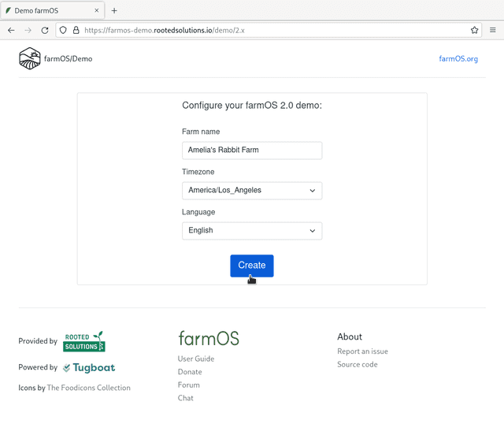Click the Rooted Solutions logo

tap(84, 341)
